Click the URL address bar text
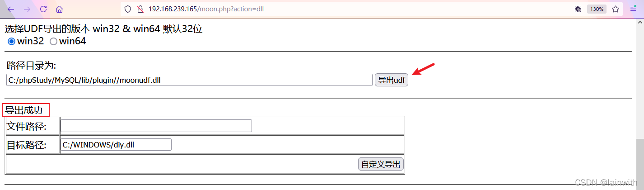Image resolution: width=644 pixels, height=190 pixels. [206, 9]
